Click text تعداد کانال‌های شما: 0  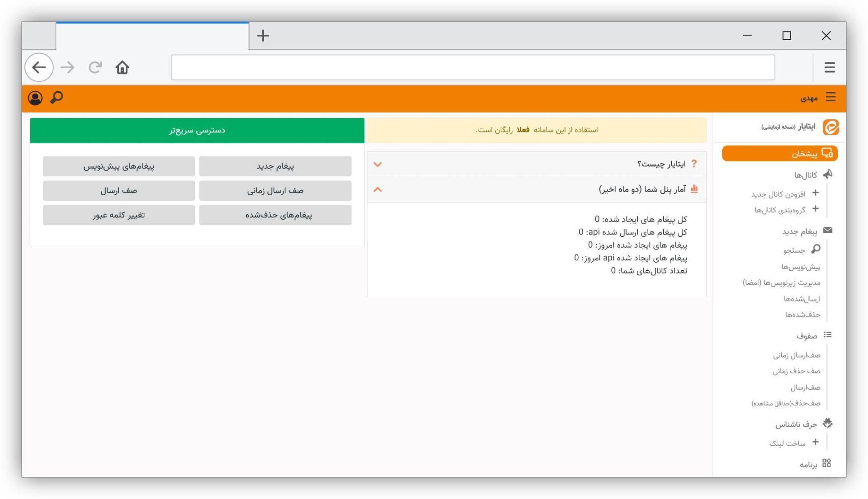click(x=649, y=271)
